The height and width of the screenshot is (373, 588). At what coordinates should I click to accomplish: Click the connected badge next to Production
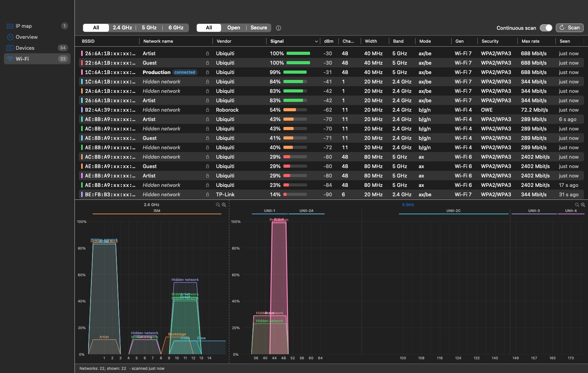185,72
